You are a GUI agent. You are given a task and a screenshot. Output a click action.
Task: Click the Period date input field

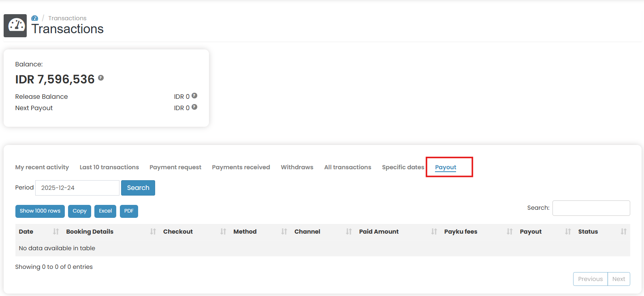coord(77,188)
